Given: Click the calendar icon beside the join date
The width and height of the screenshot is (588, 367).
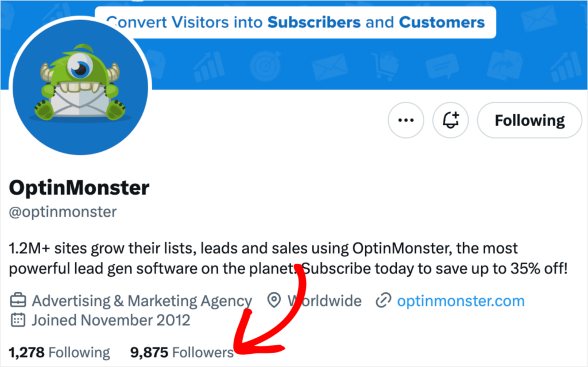Looking at the screenshot, I should click(x=18, y=320).
